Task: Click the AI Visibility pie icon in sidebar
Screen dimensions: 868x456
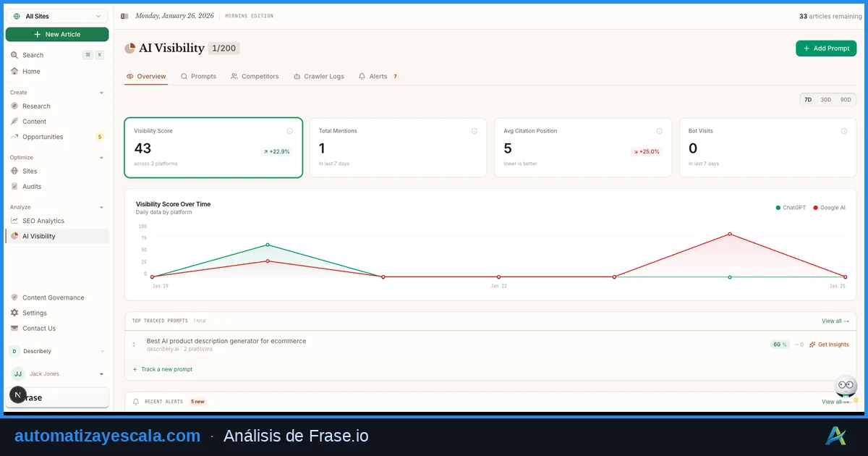Action: (x=14, y=236)
